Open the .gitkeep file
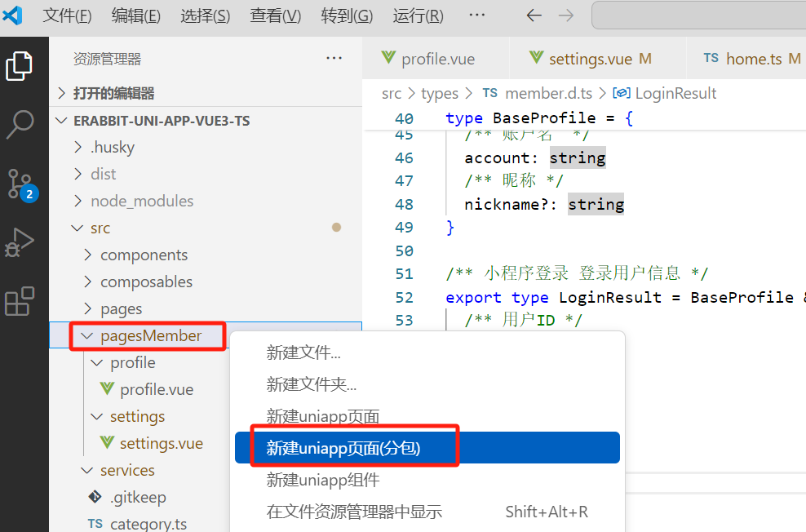This screenshot has height=532, width=806. tap(138, 497)
